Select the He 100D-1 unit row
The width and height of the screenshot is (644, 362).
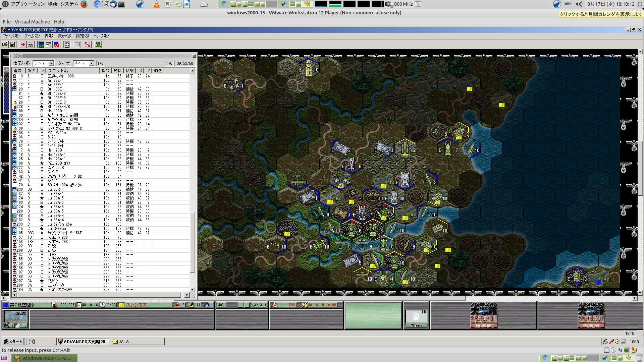[x=101, y=111]
